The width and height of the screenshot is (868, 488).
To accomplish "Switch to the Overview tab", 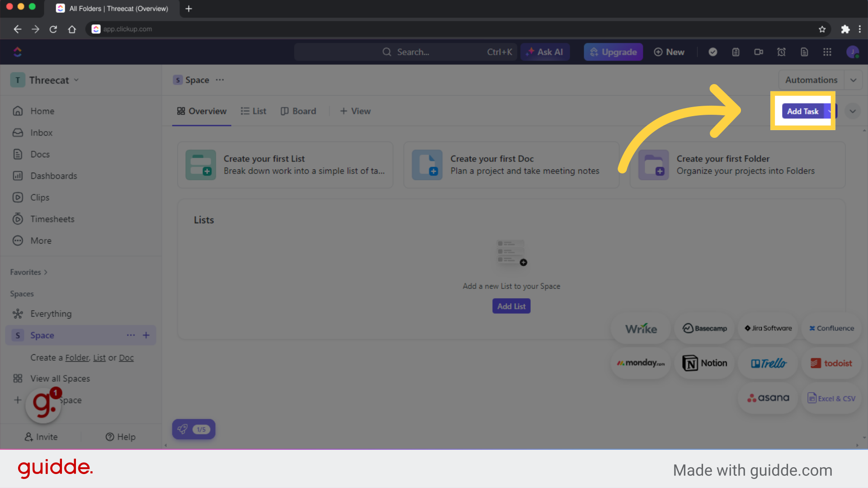I will (202, 111).
